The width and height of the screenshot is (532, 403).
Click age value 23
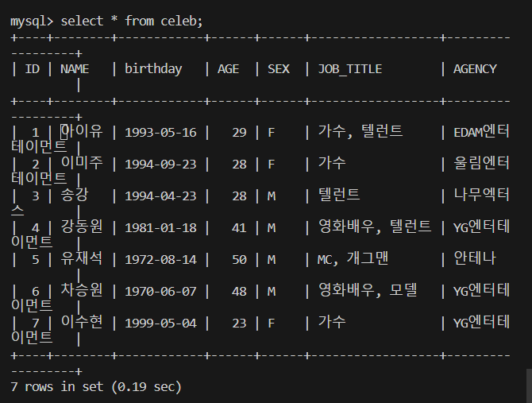pyautogui.click(x=239, y=324)
